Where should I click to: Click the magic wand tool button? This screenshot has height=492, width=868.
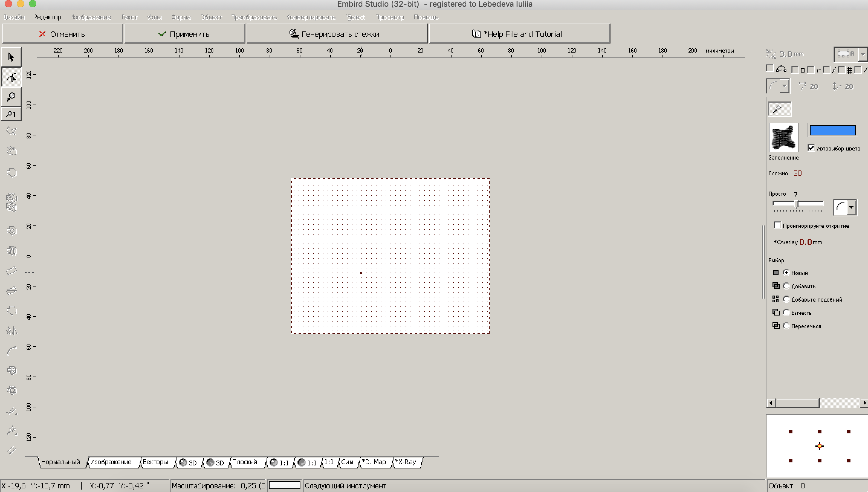pyautogui.click(x=779, y=109)
